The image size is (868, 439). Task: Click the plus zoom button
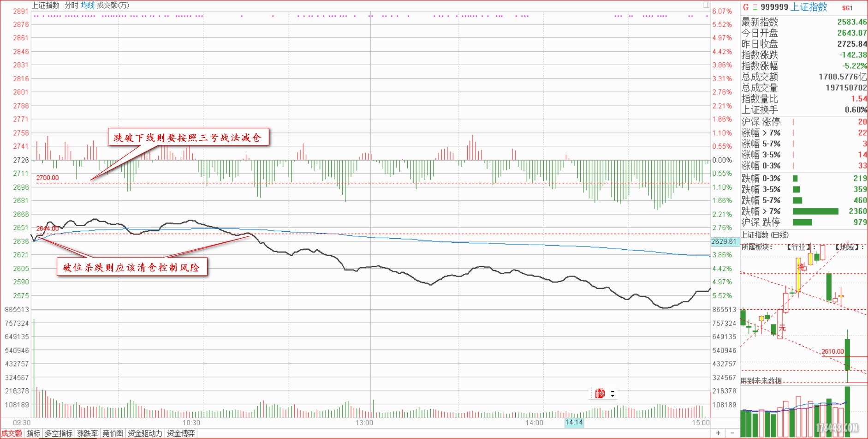pos(718,433)
